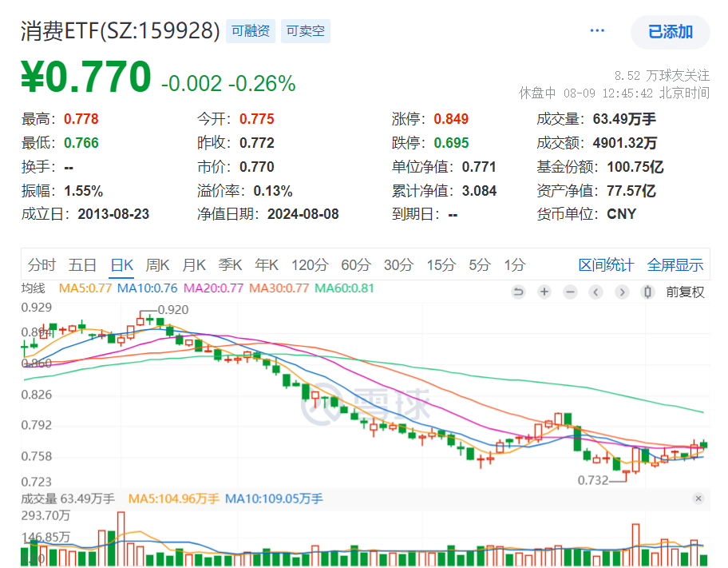The image size is (728, 568).
Task: Click the volume MA10:109.05万手 label
Action: point(274,498)
